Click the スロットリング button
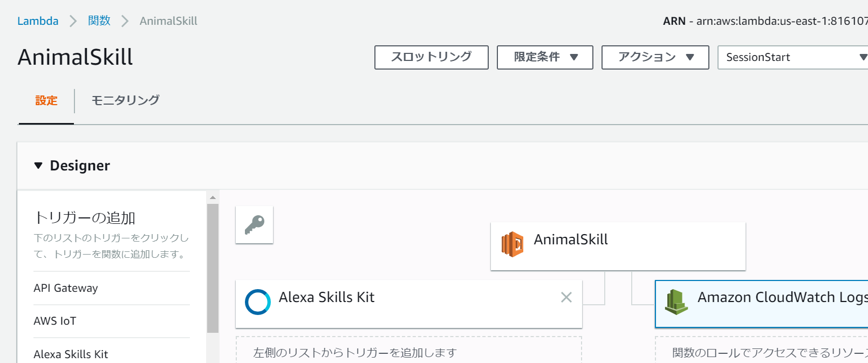 (431, 57)
